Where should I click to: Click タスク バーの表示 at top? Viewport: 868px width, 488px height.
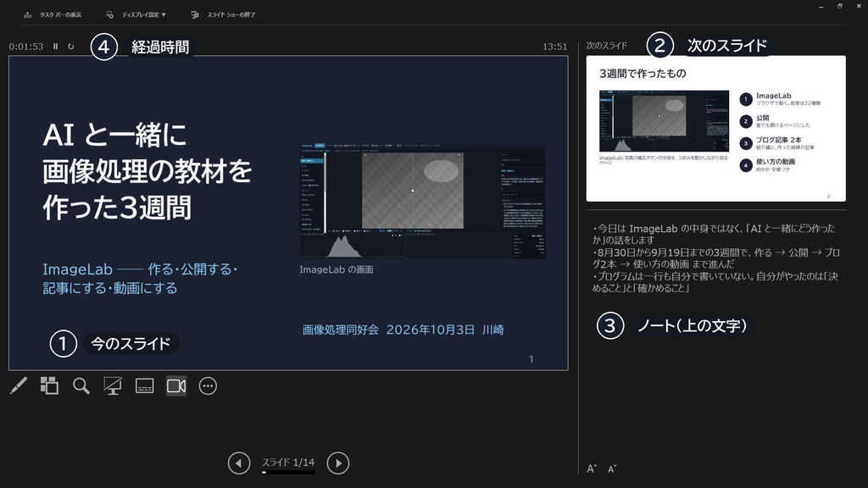(x=53, y=15)
